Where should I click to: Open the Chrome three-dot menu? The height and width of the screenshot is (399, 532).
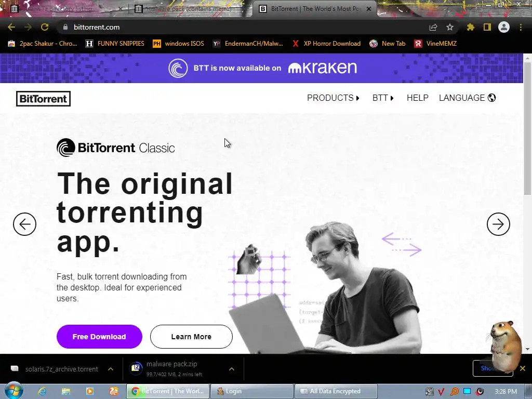521,27
